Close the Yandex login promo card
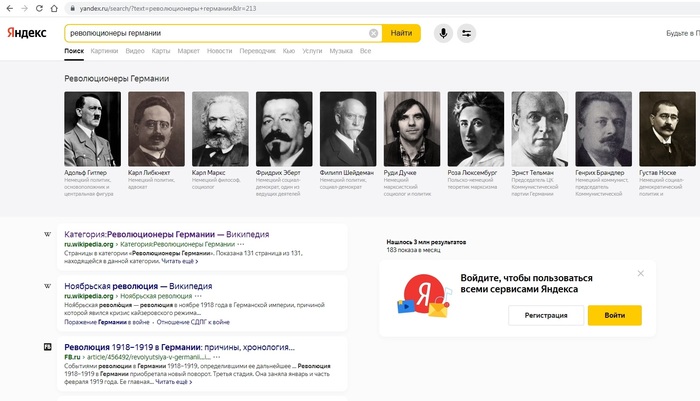The width and height of the screenshot is (700, 401). (x=641, y=273)
